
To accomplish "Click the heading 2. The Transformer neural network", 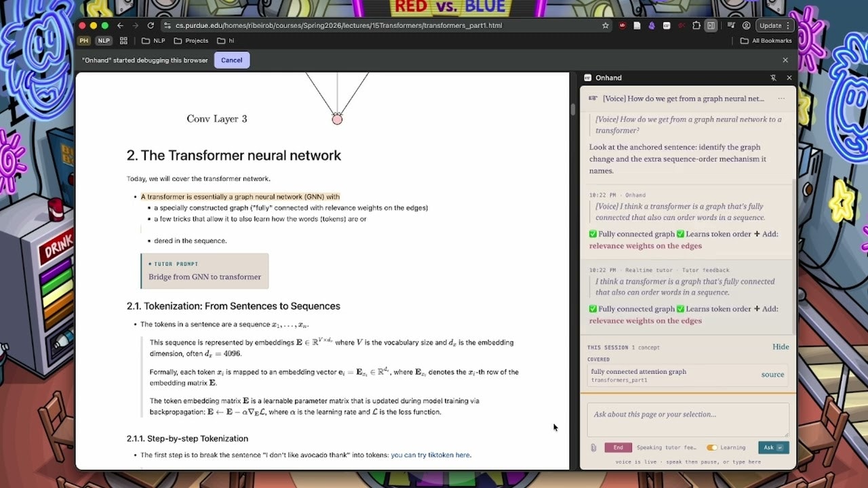I will (234, 155).
